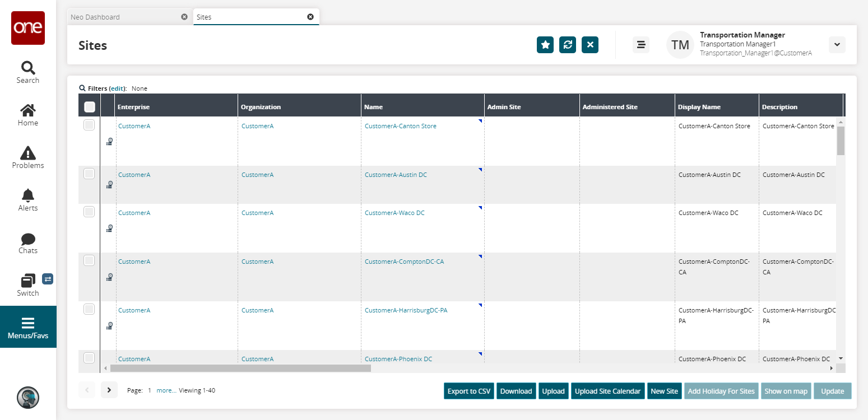Click the refresh icon in Sites header

pyautogui.click(x=567, y=45)
